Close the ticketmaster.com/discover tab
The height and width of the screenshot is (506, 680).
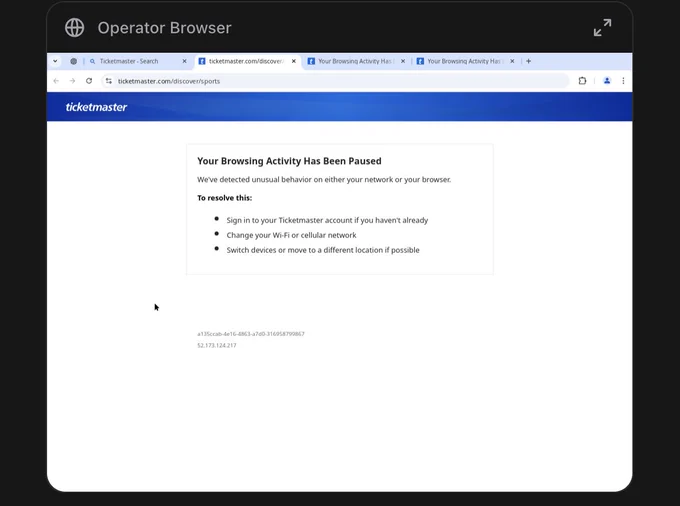point(294,61)
